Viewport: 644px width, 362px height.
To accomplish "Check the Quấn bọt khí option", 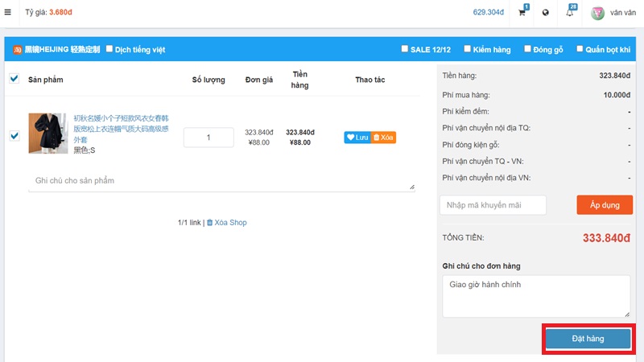I will (580, 49).
